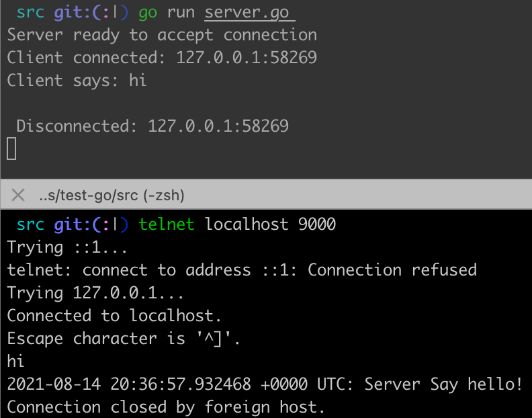Click the 'Escape character is' line
This screenshot has width=532, height=418.
[124, 339]
